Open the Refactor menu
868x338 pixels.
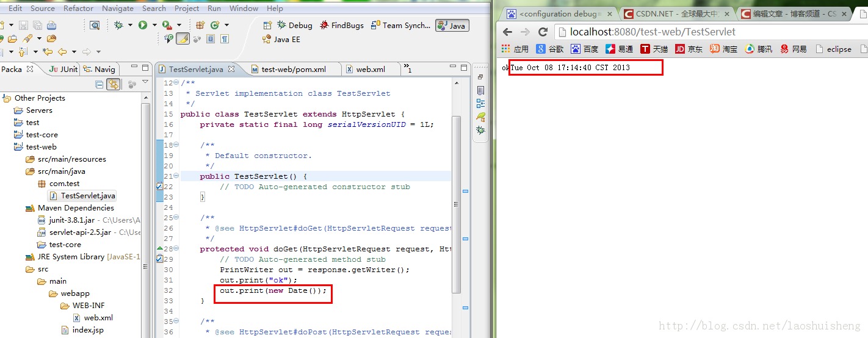[x=79, y=9]
